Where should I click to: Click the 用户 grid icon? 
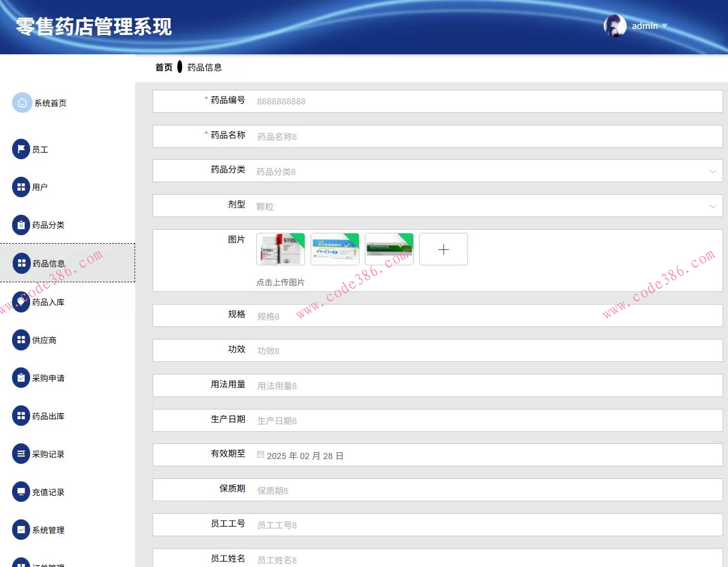click(x=21, y=187)
